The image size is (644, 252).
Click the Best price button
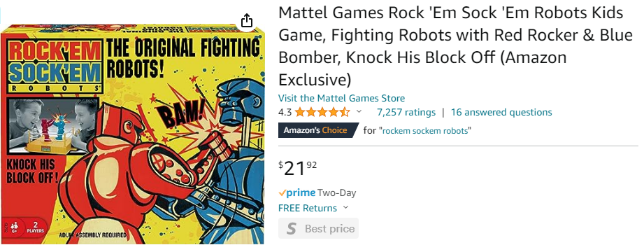click(x=318, y=229)
